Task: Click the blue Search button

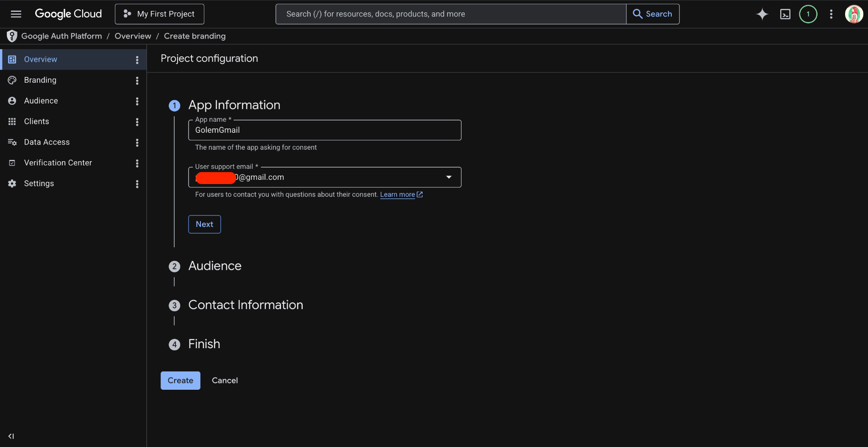Action: point(653,14)
